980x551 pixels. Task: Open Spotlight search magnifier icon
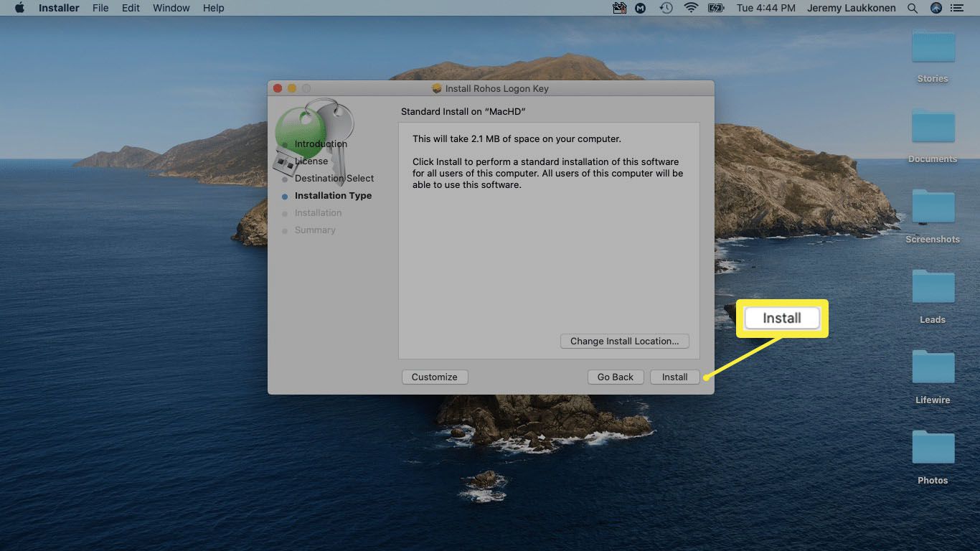[x=912, y=8]
